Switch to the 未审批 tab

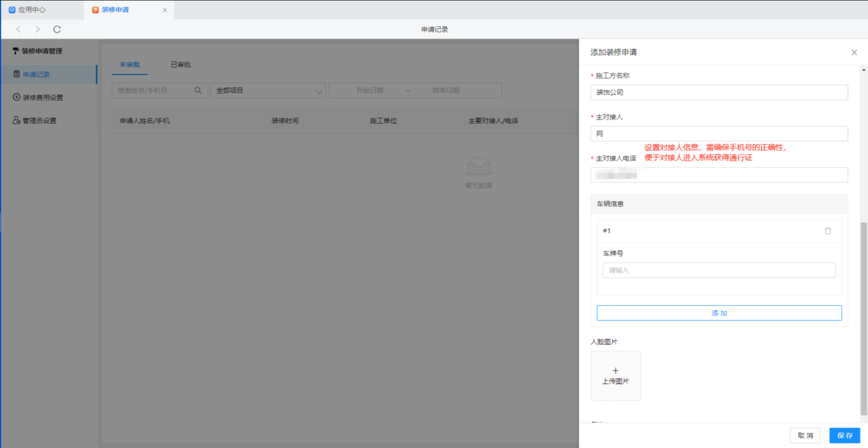(130, 65)
